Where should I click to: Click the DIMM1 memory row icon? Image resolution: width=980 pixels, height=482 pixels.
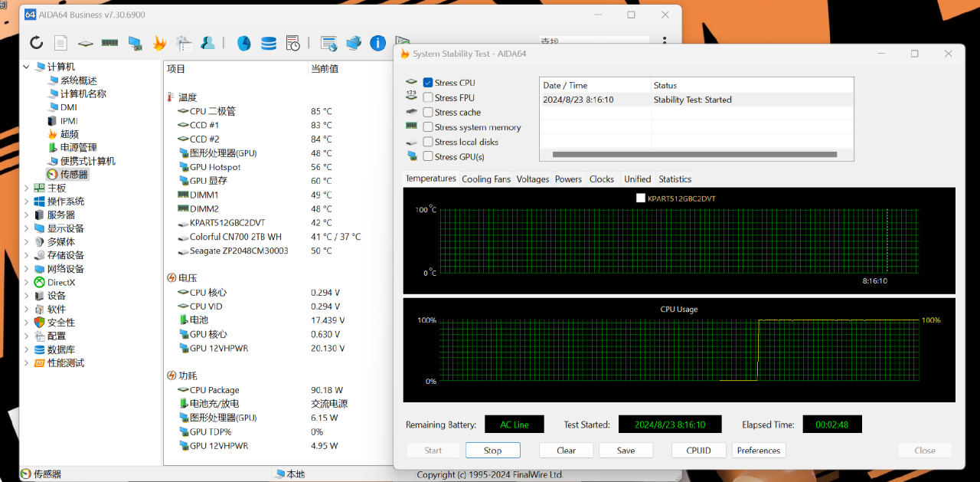pos(183,195)
